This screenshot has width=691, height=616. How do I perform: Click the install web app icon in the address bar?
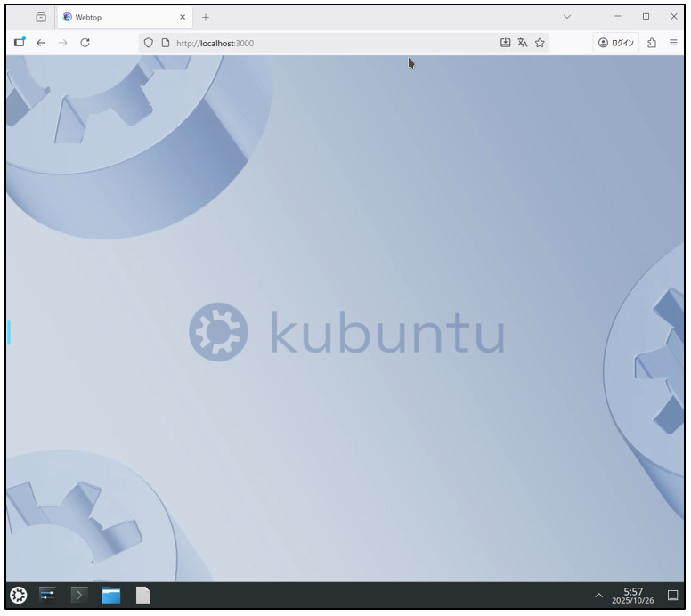pyautogui.click(x=506, y=43)
